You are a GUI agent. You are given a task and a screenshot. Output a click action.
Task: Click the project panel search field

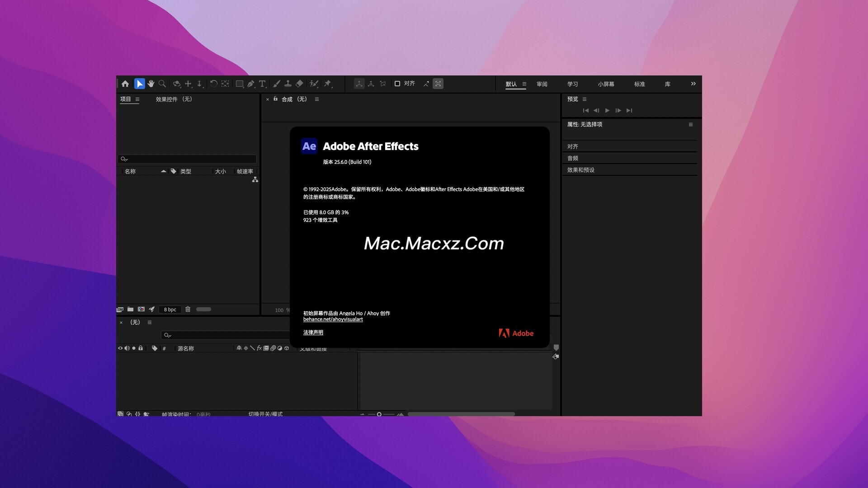point(190,159)
